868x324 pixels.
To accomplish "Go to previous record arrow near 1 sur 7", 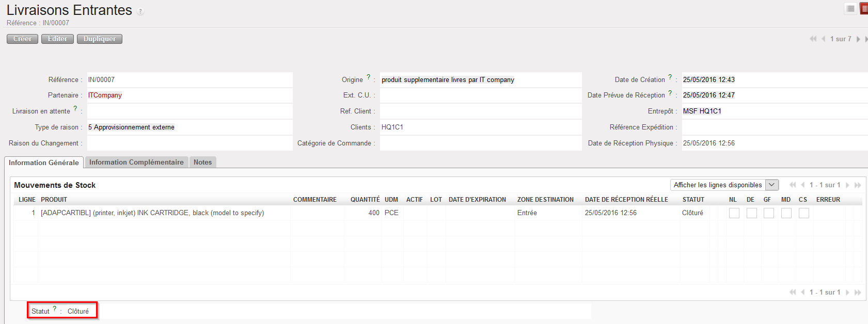I will pos(823,39).
